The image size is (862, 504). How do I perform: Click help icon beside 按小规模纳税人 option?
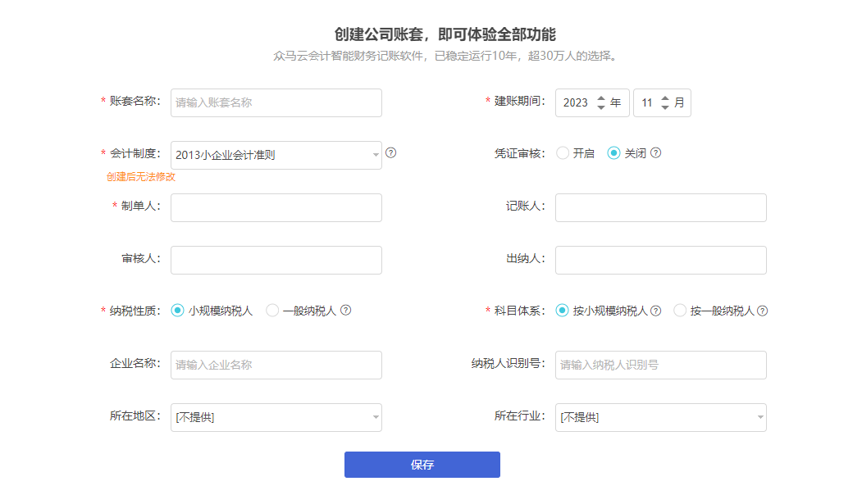pos(656,311)
